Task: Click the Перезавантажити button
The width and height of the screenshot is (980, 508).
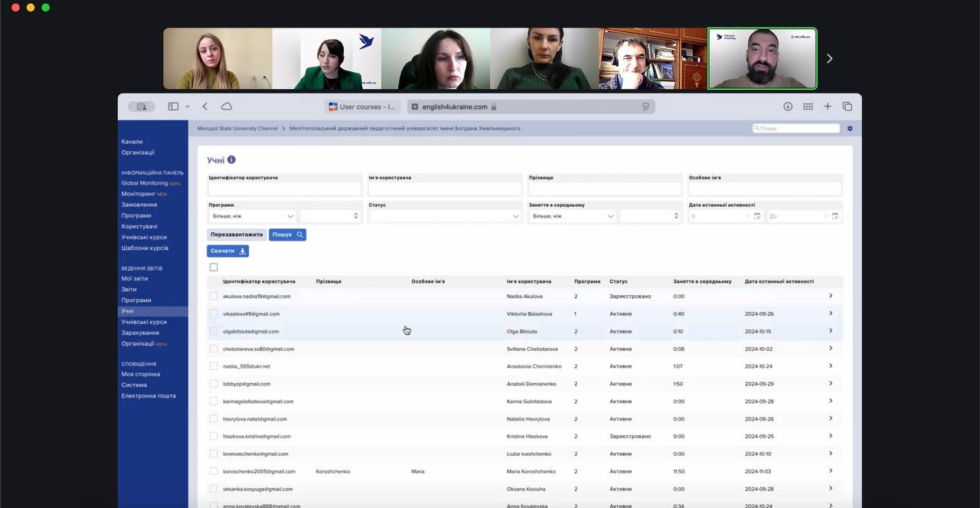Action: pos(237,234)
